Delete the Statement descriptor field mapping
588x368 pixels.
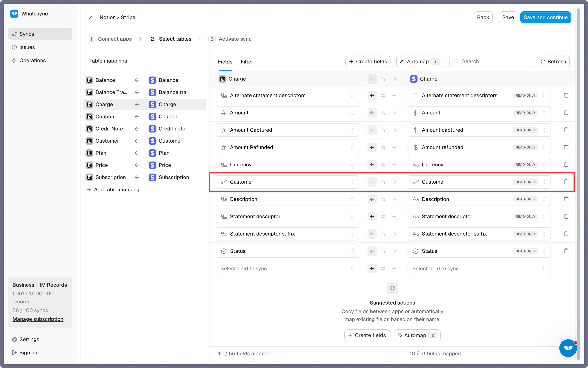click(566, 216)
